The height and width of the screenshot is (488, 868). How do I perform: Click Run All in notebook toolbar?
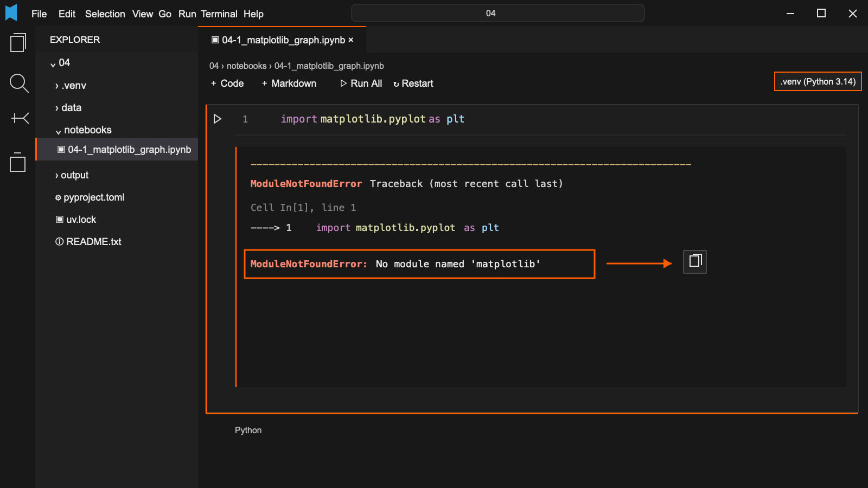(x=361, y=84)
